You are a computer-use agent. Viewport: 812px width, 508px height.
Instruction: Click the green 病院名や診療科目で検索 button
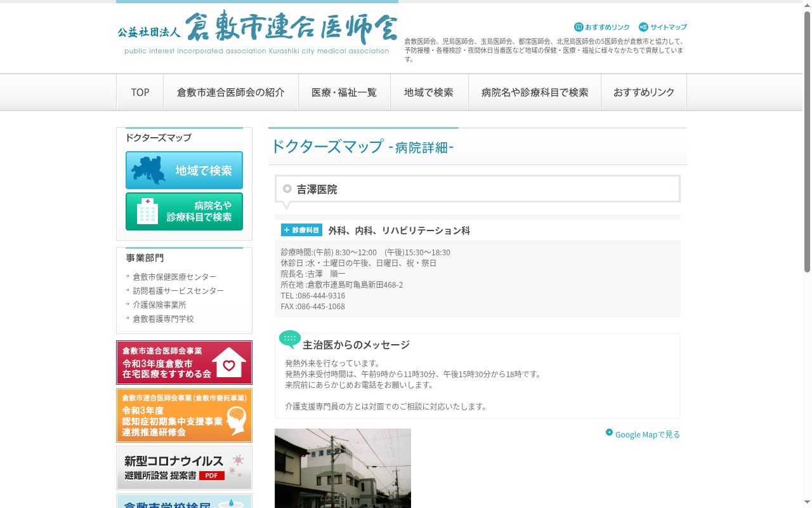coord(184,211)
